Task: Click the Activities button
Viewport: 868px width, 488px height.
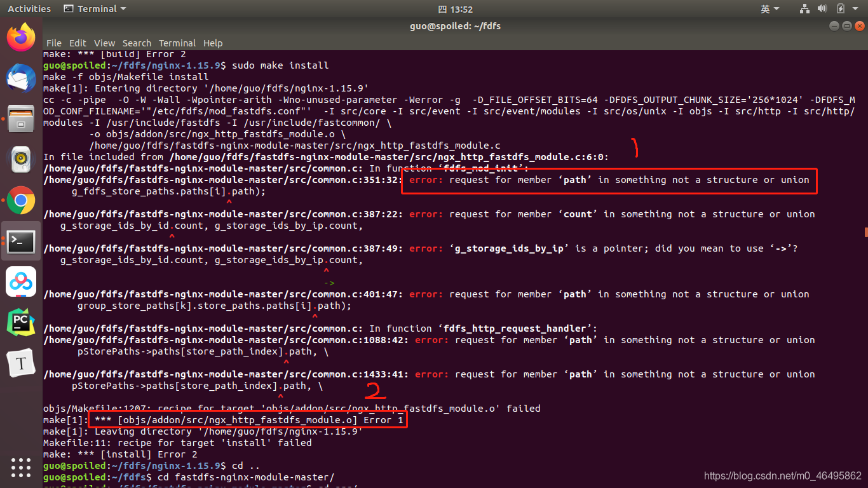Action: 29,9
